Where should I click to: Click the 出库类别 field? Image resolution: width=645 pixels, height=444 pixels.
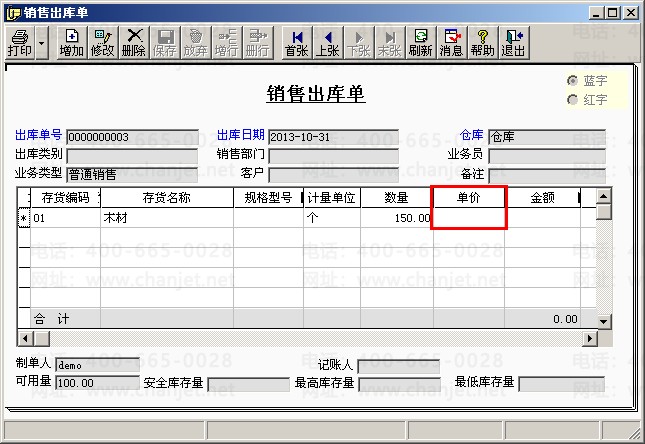click(132, 156)
